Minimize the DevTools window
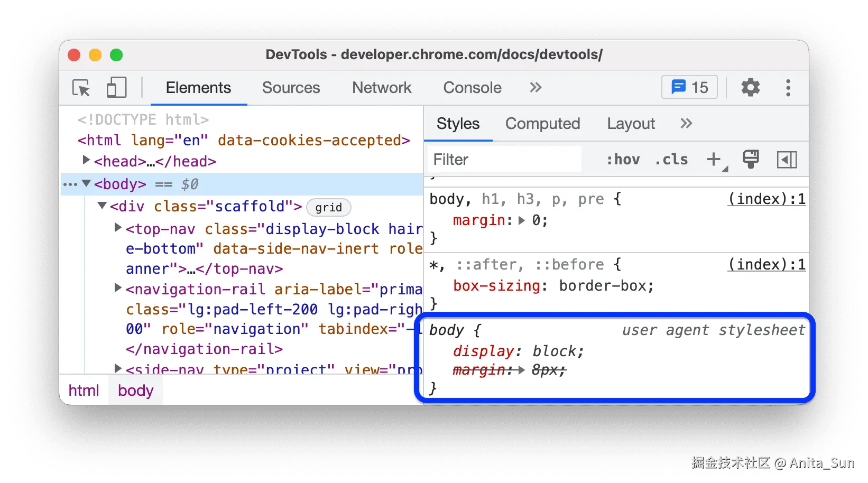Viewport: 868px width, 483px height. [x=95, y=55]
